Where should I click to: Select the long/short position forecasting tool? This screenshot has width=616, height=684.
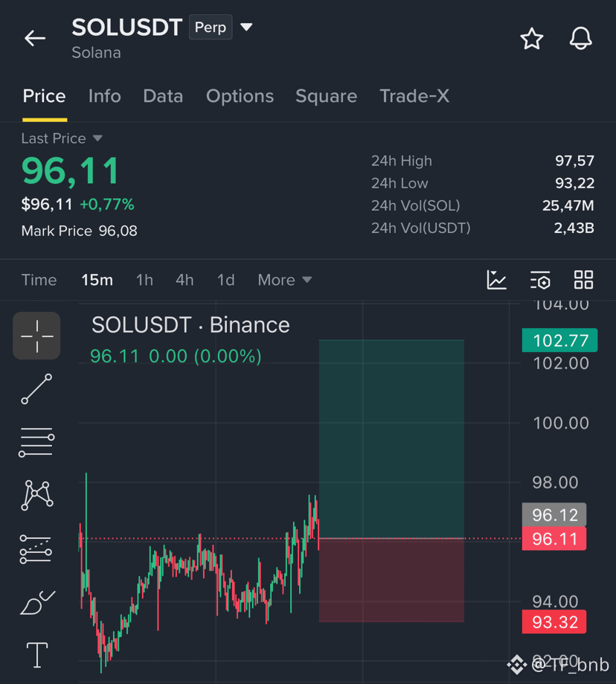[x=36, y=549]
